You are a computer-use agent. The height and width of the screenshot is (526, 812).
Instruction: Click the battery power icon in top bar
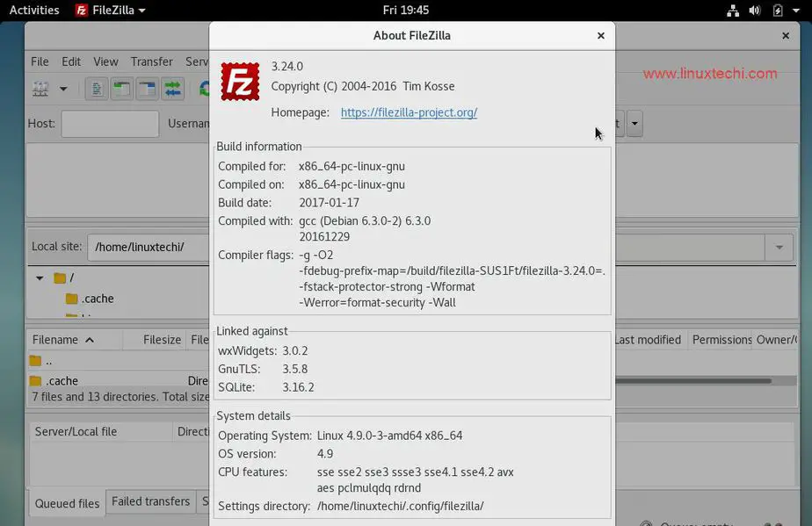[778, 11]
